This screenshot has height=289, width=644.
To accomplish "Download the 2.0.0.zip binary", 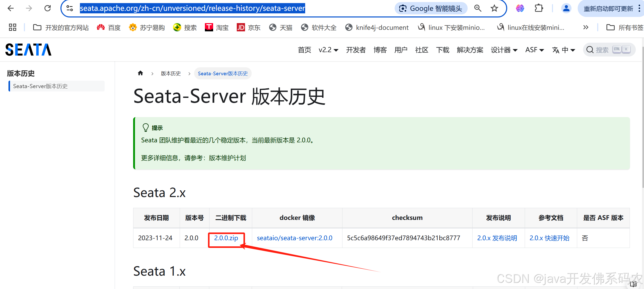I will point(226,238).
